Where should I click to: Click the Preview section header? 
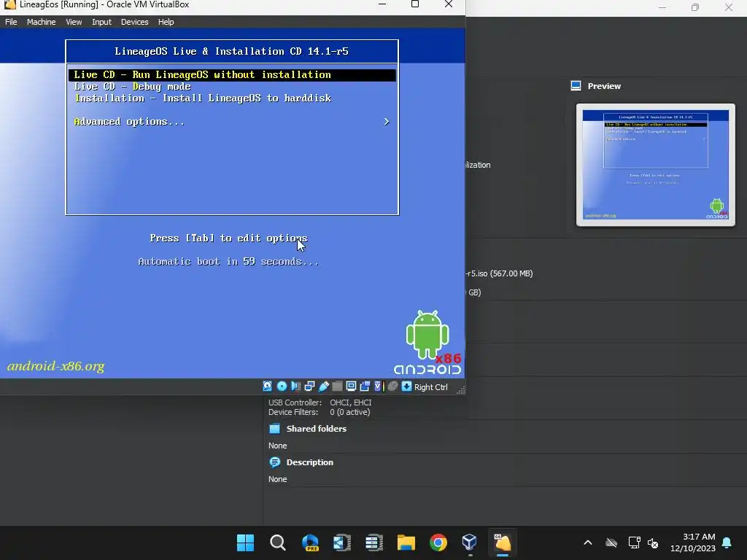(604, 86)
